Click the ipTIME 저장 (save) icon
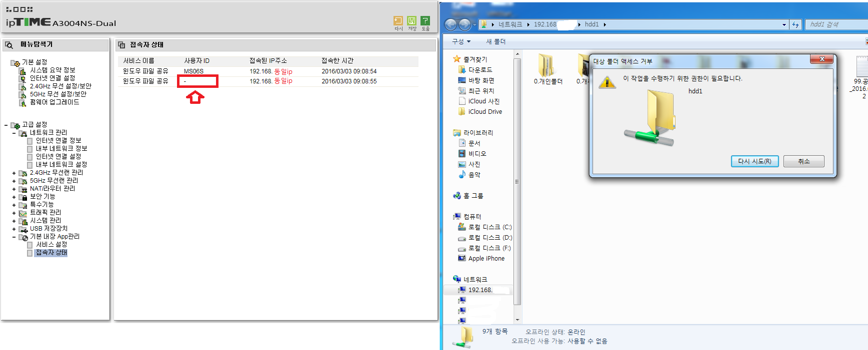Screen dimensions: 868x350 [411, 20]
